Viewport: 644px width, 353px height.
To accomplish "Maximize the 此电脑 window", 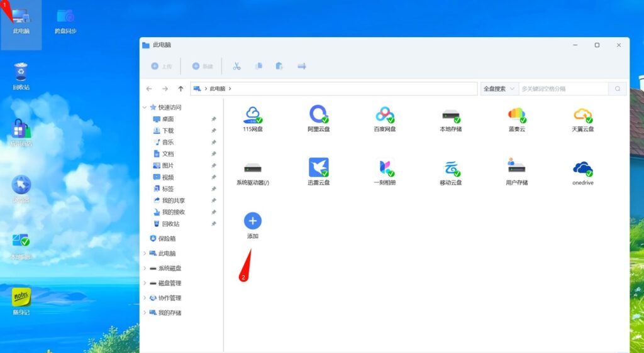I will pos(597,45).
